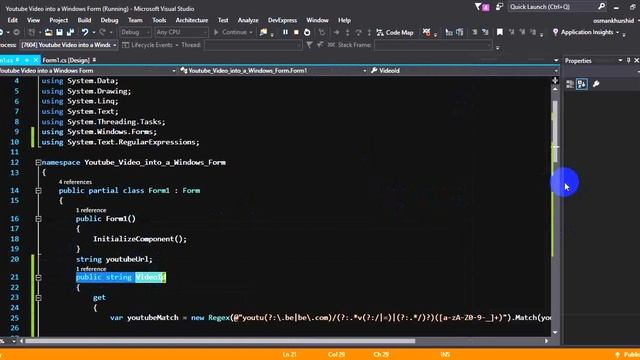640x360 pixels.
Task: Toggle a bookmark with the bookmark icon
Action: coord(500,32)
